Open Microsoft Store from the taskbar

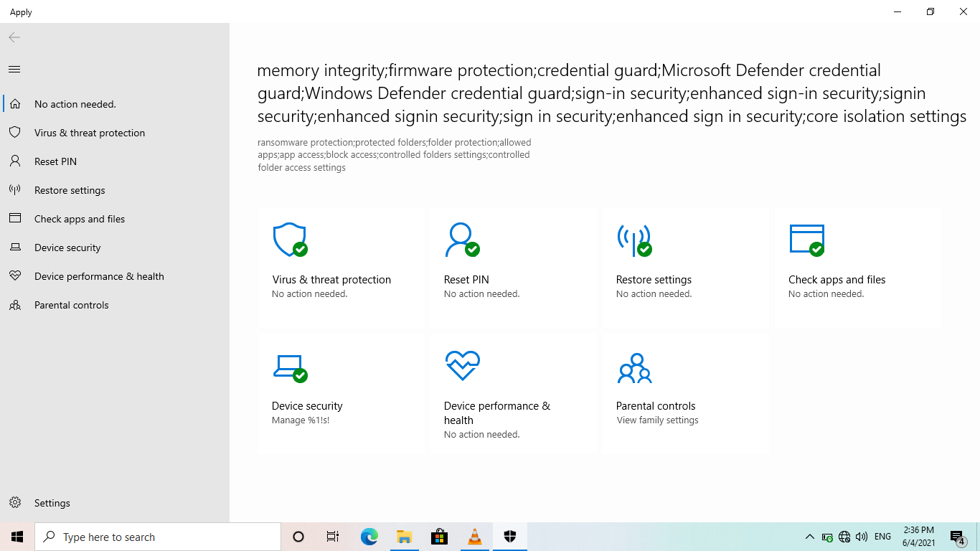point(439,536)
